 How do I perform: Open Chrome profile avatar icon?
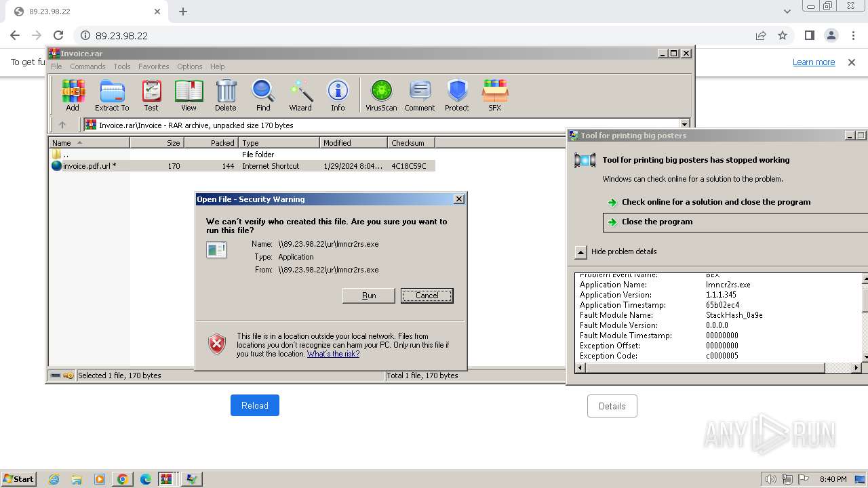coord(831,35)
